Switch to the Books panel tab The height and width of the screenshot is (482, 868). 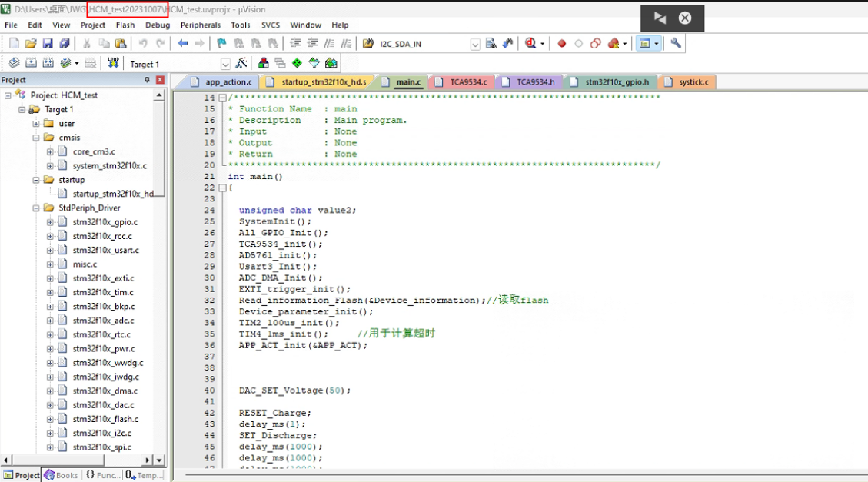62,475
